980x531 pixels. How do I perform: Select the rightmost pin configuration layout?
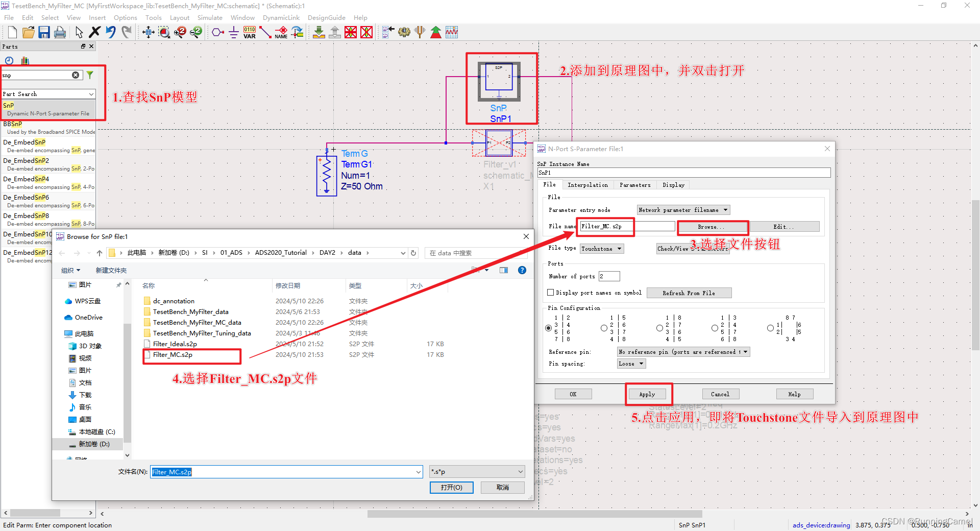click(770, 328)
